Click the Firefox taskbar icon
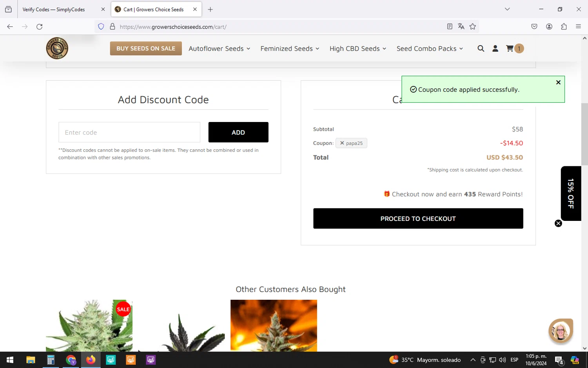This screenshot has width=588, height=368. click(x=91, y=360)
